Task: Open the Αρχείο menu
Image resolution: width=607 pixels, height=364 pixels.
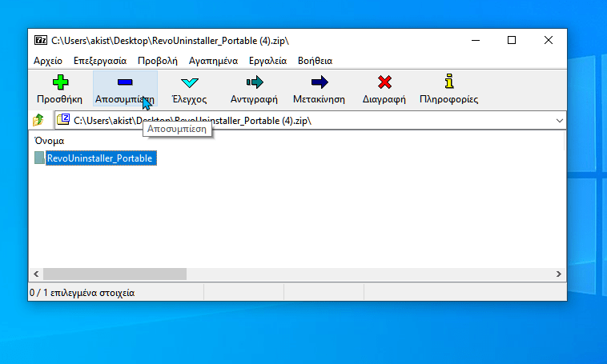Action: tap(48, 61)
